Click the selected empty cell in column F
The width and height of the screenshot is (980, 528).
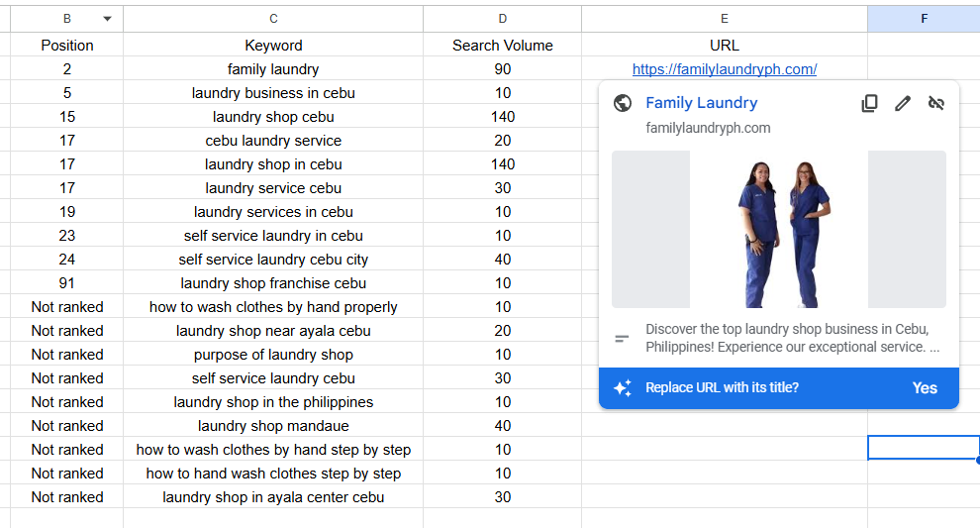(x=924, y=448)
